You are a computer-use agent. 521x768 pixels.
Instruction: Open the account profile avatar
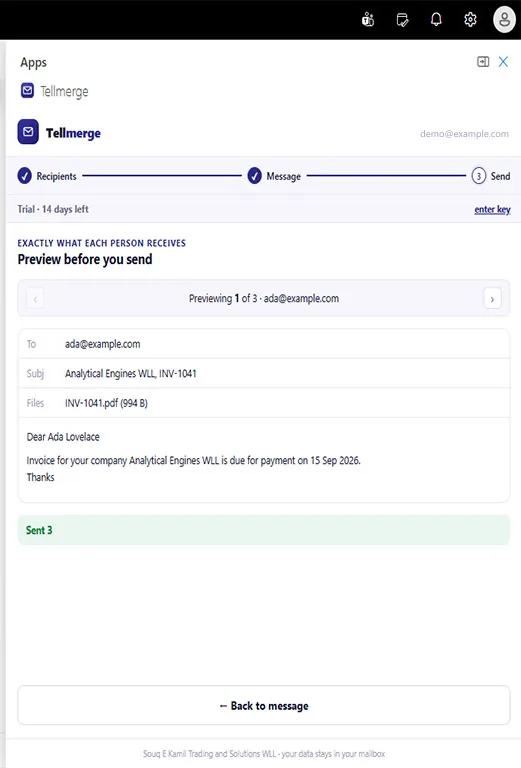(504, 20)
